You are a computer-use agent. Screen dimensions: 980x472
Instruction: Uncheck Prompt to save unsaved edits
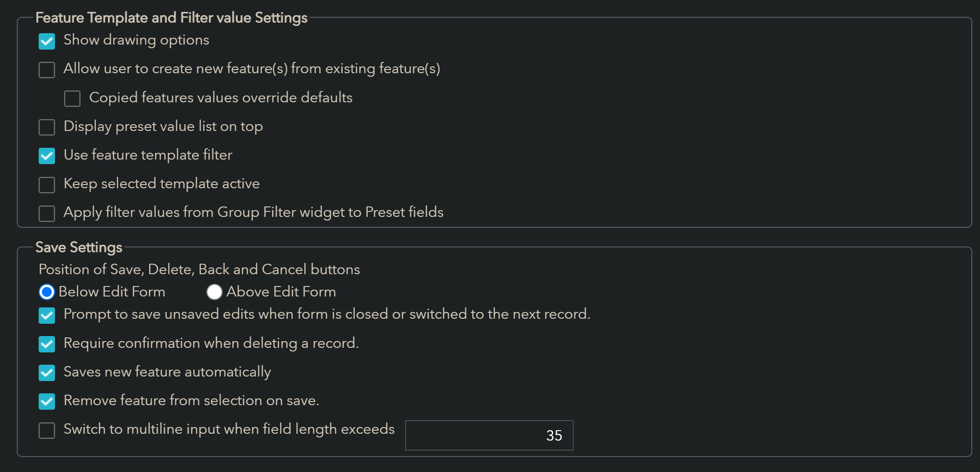click(x=47, y=316)
